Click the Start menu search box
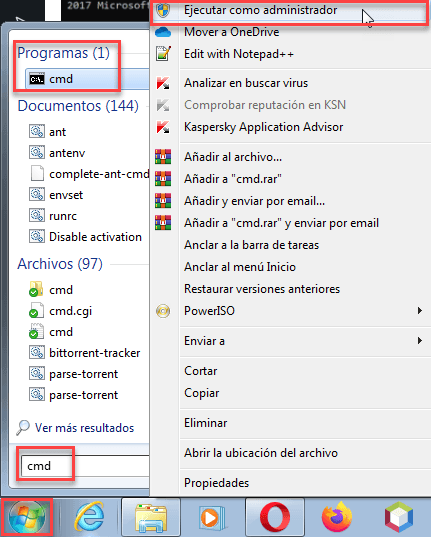The height and width of the screenshot is (537, 431). (x=84, y=466)
